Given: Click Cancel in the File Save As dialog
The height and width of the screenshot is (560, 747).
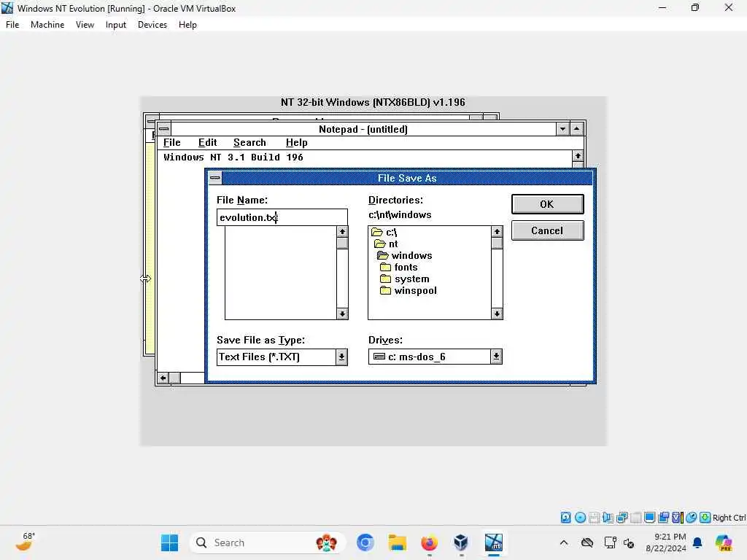Looking at the screenshot, I should [x=547, y=231].
